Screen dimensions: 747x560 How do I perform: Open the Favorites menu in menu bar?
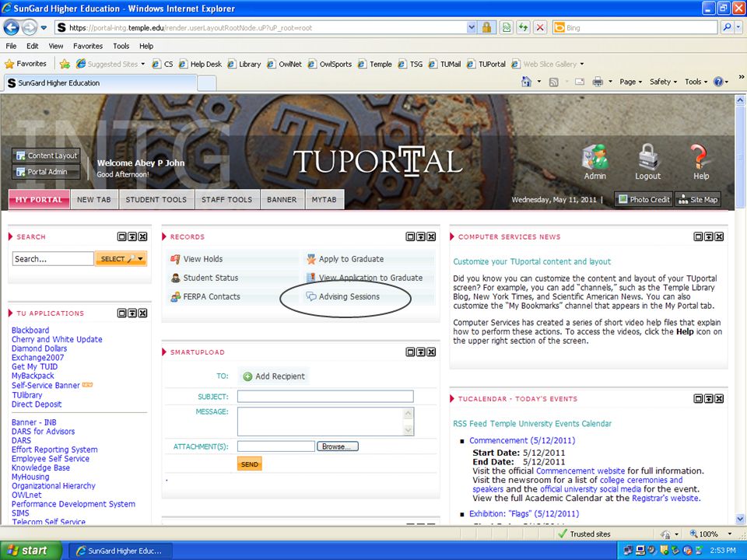tap(88, 46)
